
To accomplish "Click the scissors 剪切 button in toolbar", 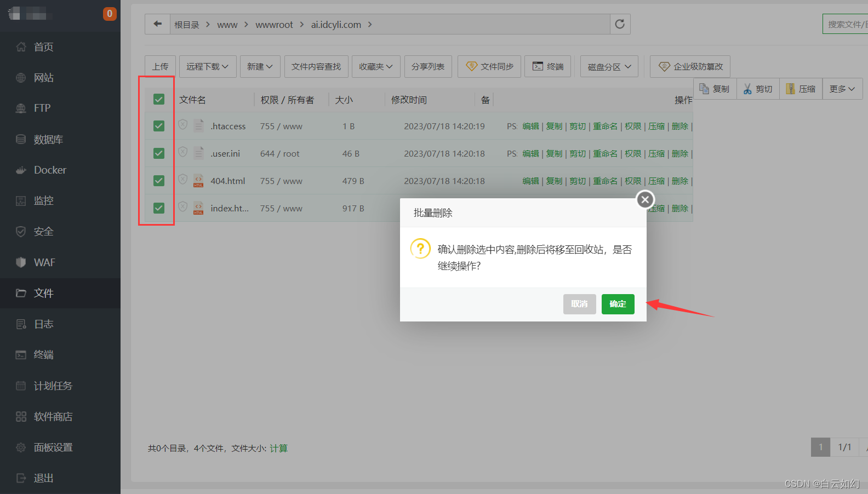I will [758, 89].
